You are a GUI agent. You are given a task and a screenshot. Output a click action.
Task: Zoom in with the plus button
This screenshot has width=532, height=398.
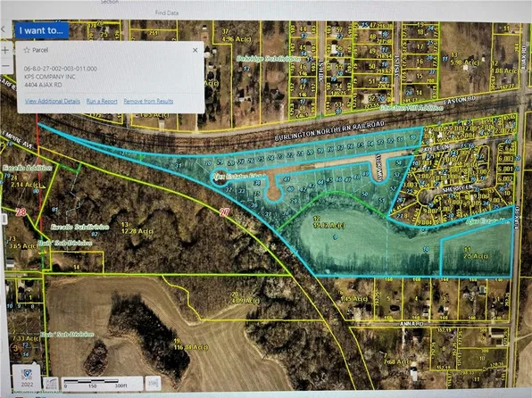pyautogui.click(x=5, y=51)
